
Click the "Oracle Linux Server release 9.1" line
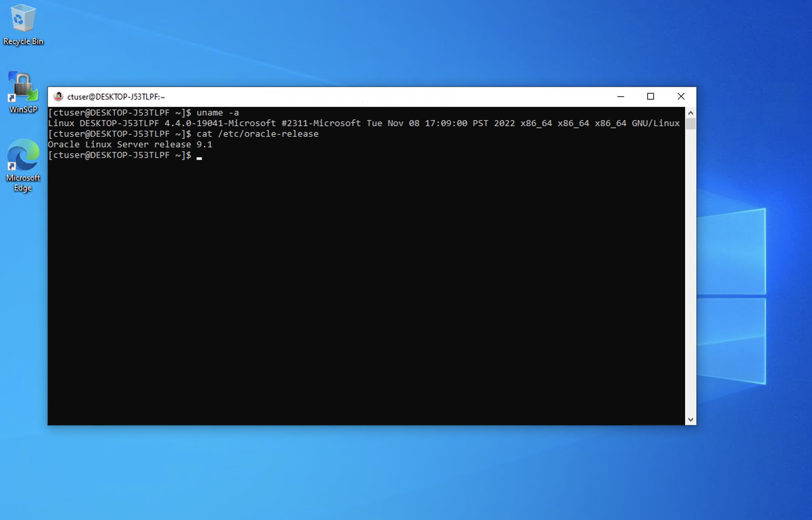[130, 145]
